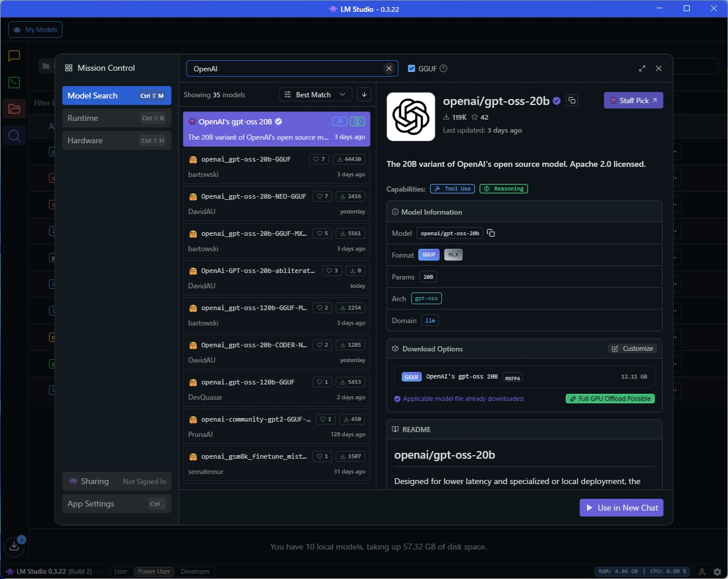Image resolution: width=728 pixels, height=579 pixels.
Task: Open the Sharing section
Action: click(x=117, y=481)
